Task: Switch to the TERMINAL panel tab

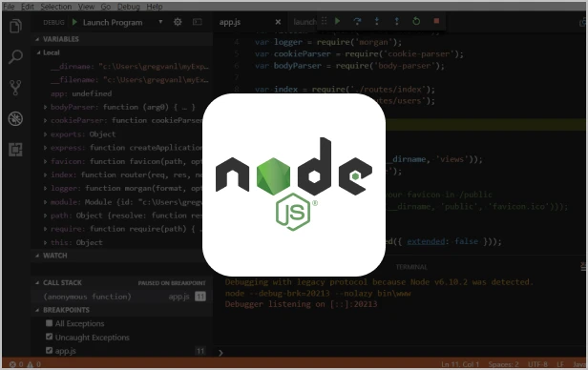Action: click(411, 267)
